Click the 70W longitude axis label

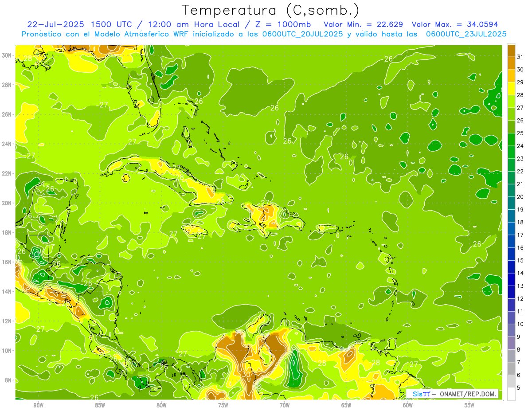coord(285,405)
